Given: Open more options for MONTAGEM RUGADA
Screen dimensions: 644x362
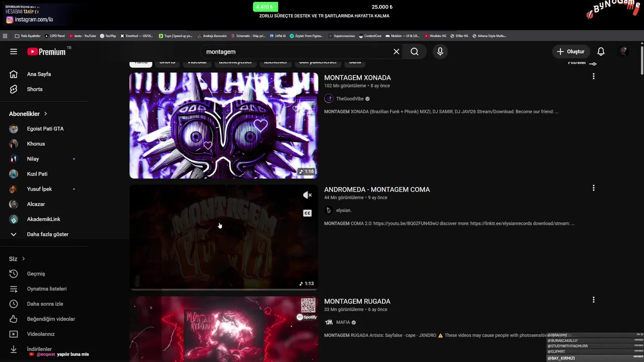Looking at the screenshot, I should click(x=594, y=300).
